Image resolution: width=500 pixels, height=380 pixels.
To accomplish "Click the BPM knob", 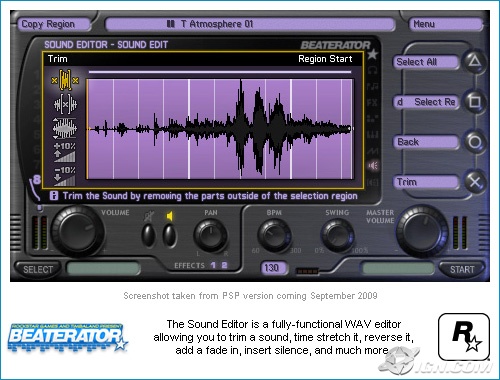I will 274,235.
